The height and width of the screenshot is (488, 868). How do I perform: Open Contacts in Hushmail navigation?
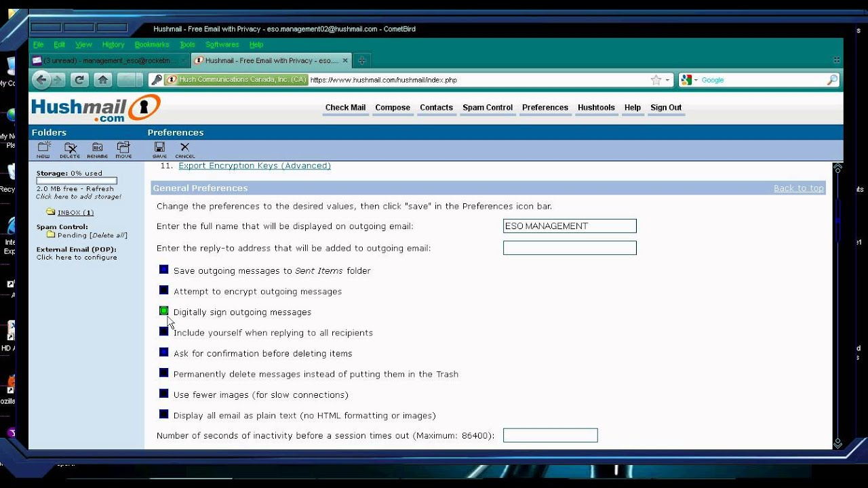(436, 108)
